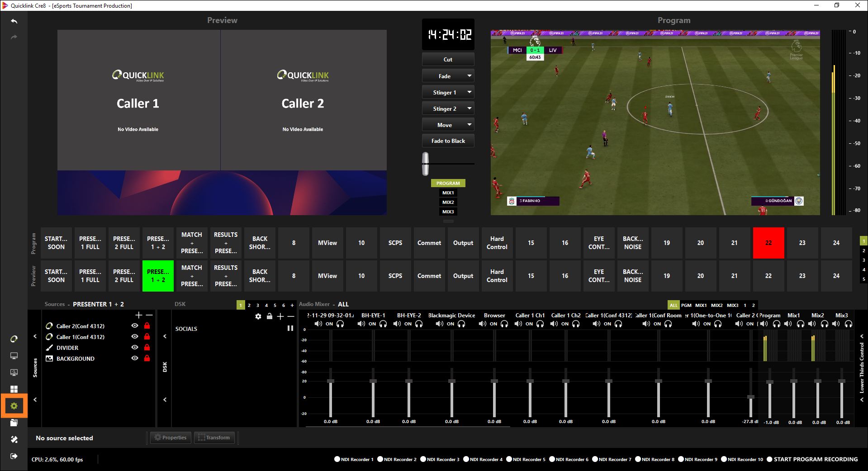The image size is (868, 471).
Task: Add a DSK item with the plus icon
Action: point(280,316)
